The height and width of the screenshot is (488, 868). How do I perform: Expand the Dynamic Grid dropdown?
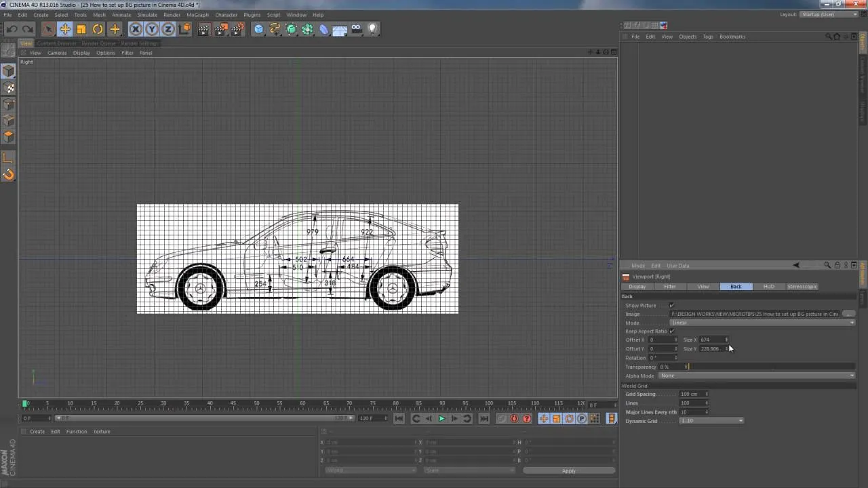(711, 421)
